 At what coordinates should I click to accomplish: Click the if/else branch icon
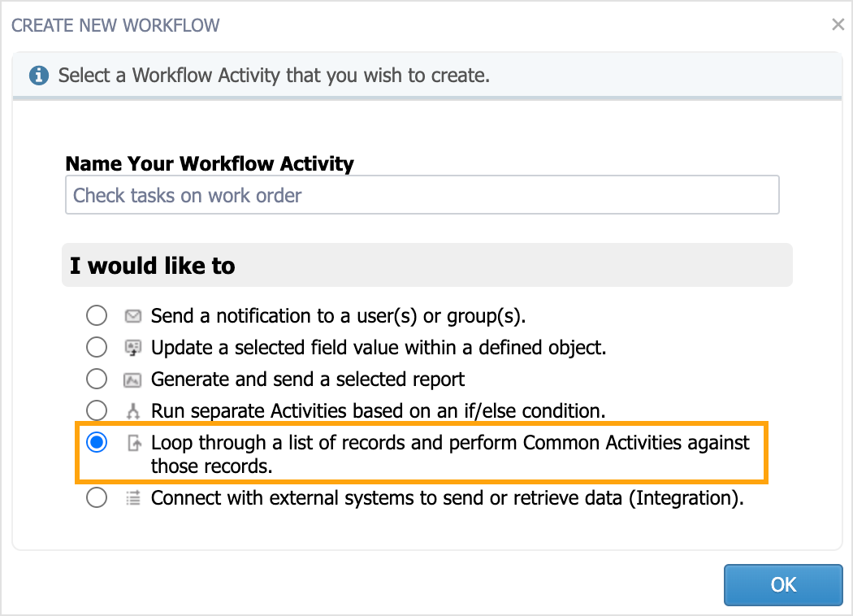pyautogui.click(x=132, y=411)
